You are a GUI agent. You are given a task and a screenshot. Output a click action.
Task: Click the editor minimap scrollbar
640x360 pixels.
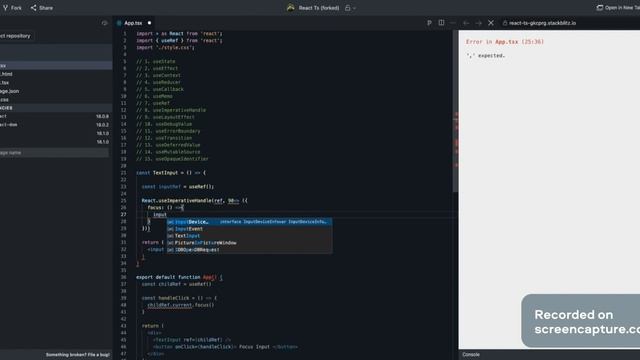click(456, 111)
